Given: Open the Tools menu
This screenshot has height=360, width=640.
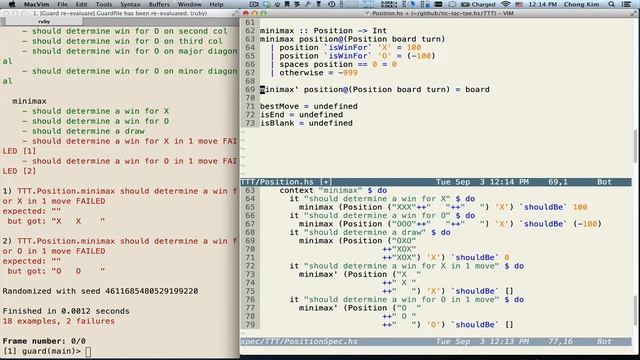Looking at the screenshot, I should [x=103, y=4].
